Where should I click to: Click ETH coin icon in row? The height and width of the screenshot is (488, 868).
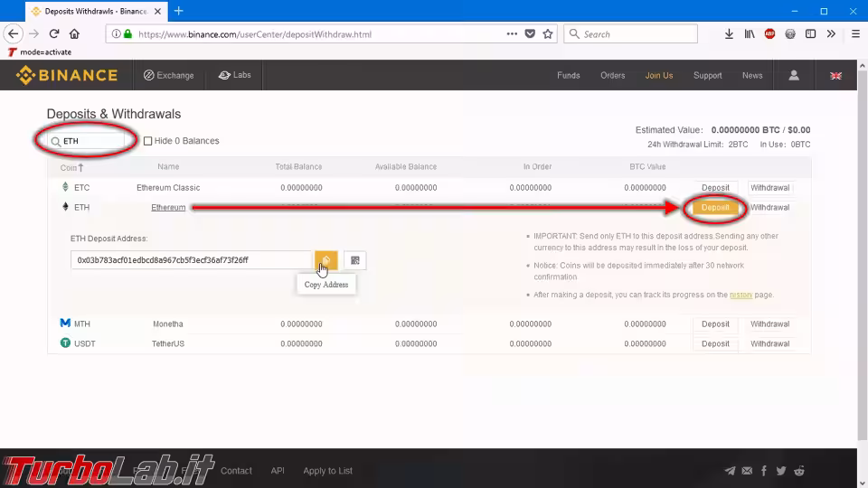[65, 207]
